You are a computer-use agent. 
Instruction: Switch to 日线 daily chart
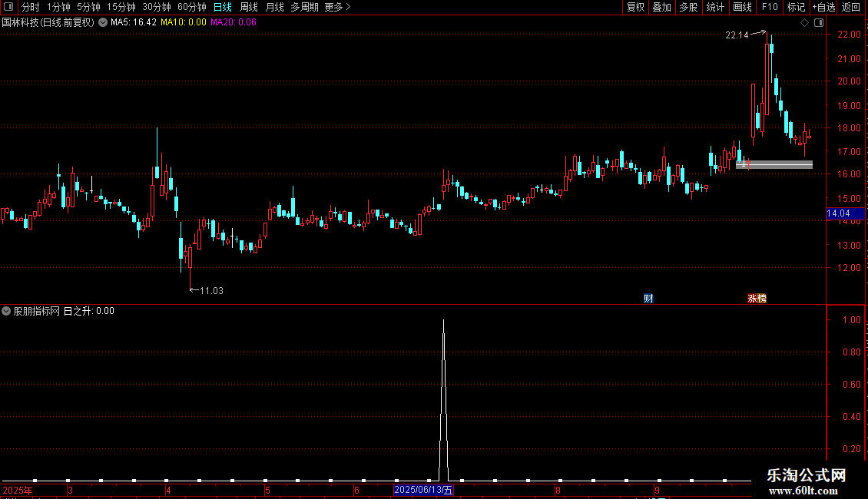pos(223,7)
